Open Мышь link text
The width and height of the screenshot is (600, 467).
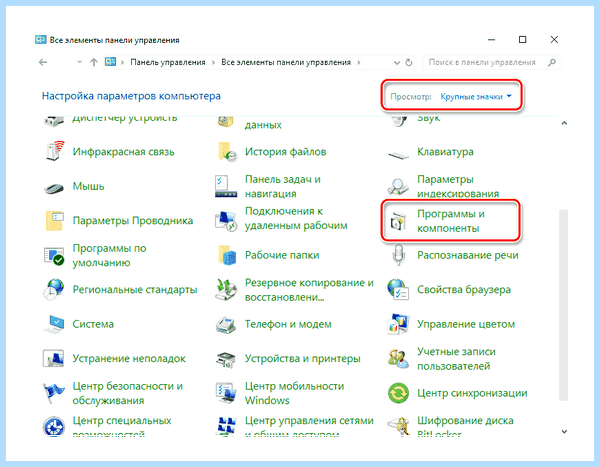click(88, 186)
